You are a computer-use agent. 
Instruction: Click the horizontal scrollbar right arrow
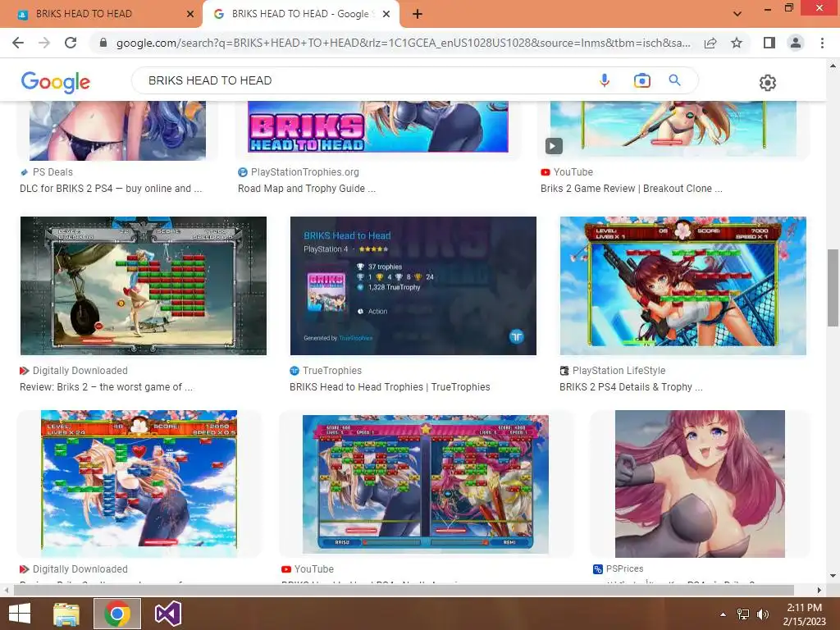[x=819, y=590]
